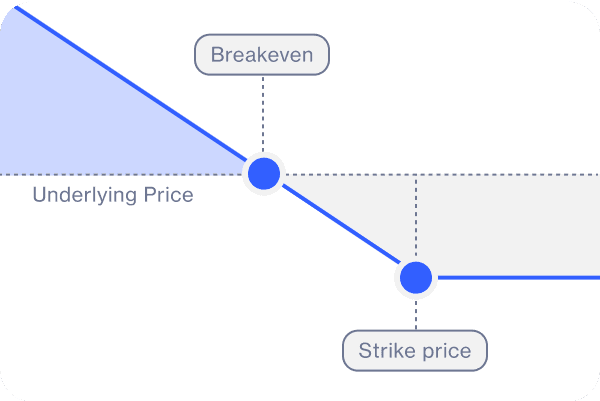Image resolution: width=600 pixels, height=401 pixels.
Task: Click the Underlying Price axis text
Action: click(x=113, y=194)
